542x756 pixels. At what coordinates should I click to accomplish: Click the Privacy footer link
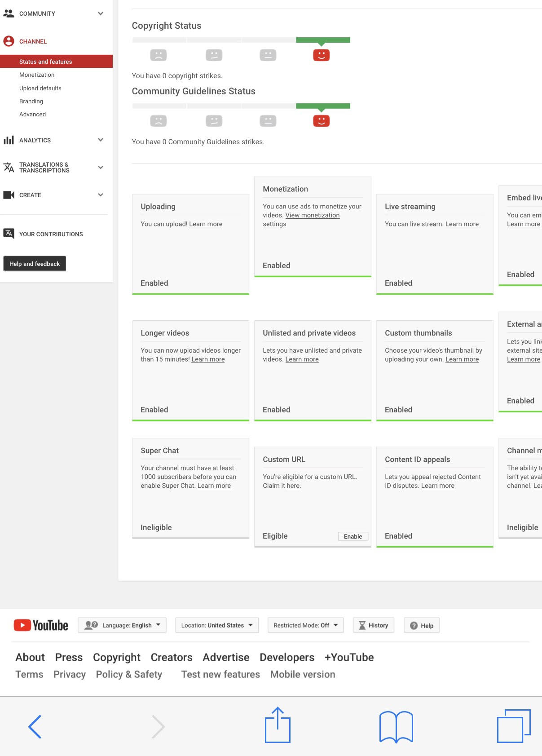point(70,675)
